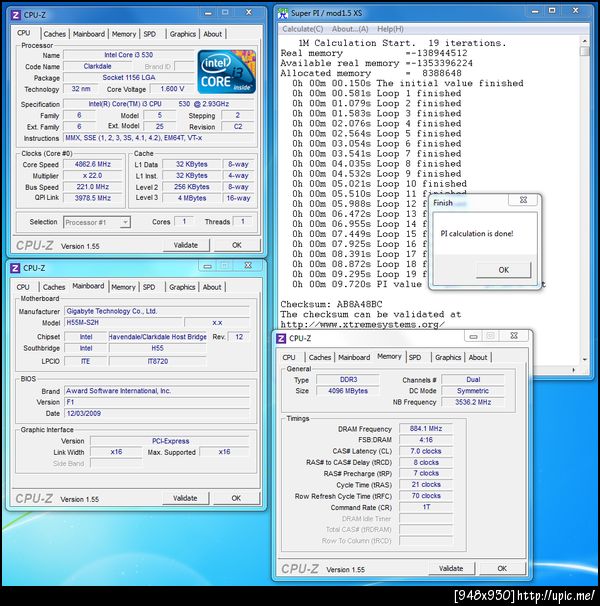
Task: Select the SPD tab in the Mainboard CPU-Z window
Action: click(149, 287)
